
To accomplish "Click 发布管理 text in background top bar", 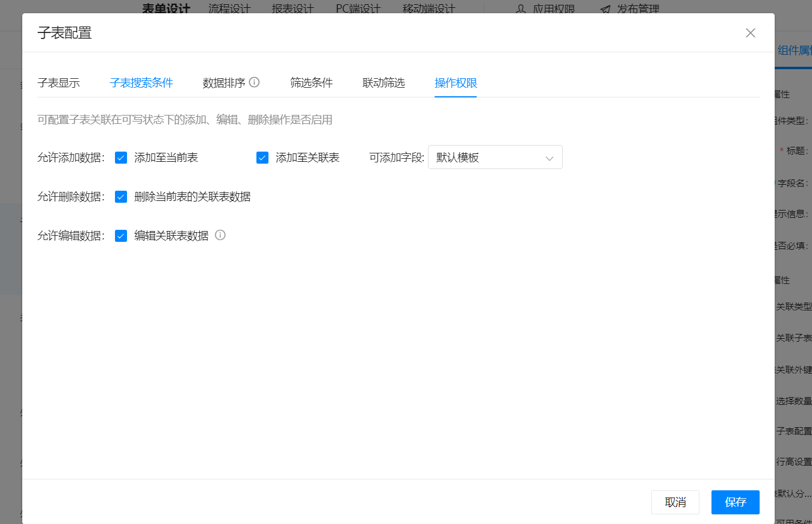I will coord(638,9).
